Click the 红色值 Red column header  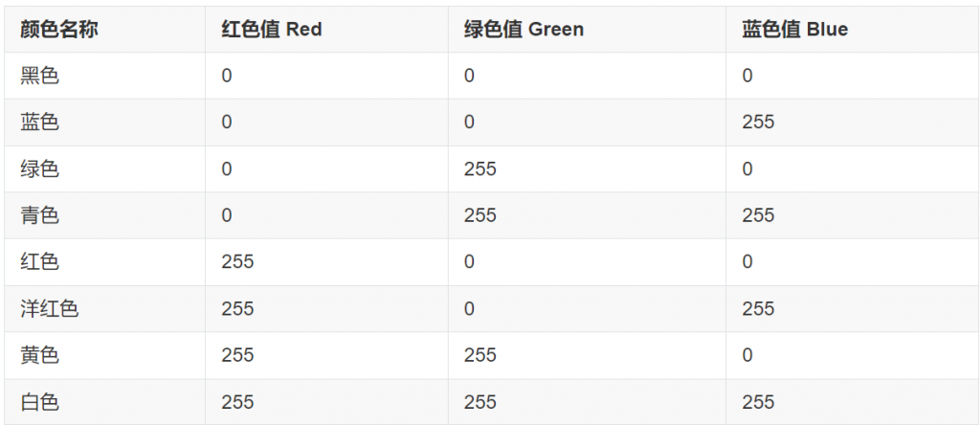pyautogui.click(x=271, y=30)
